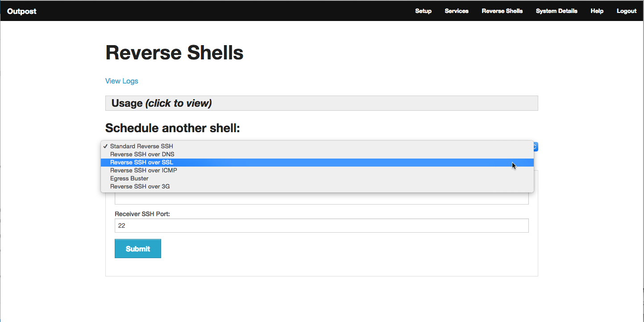Open Reverse Shells in the navigation bar

[x=502, y=11]
